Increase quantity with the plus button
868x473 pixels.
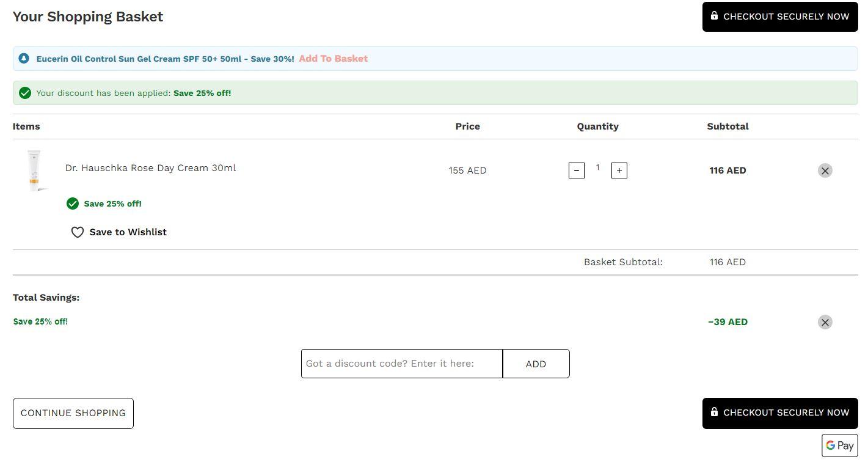click(x=619, y=170)
